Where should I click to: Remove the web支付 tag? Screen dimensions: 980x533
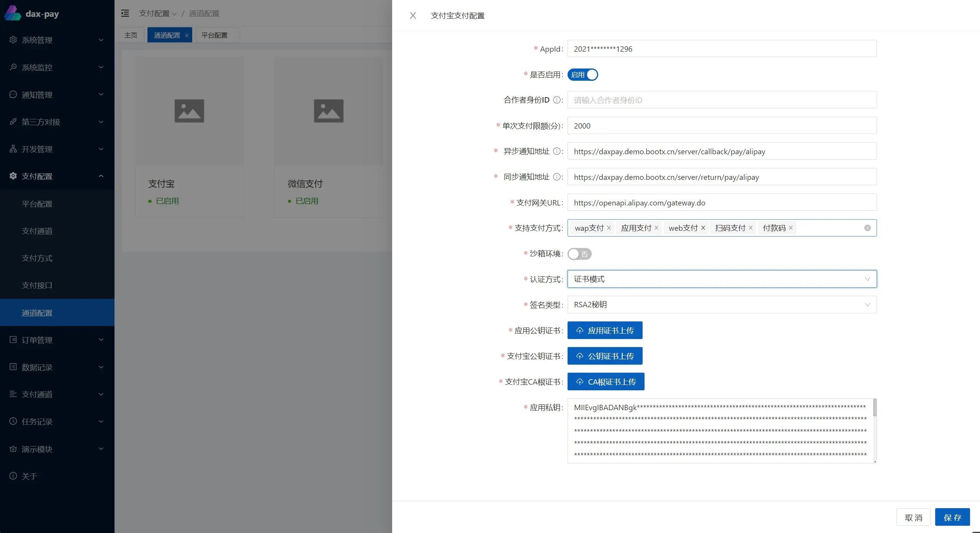pos(703,228)
